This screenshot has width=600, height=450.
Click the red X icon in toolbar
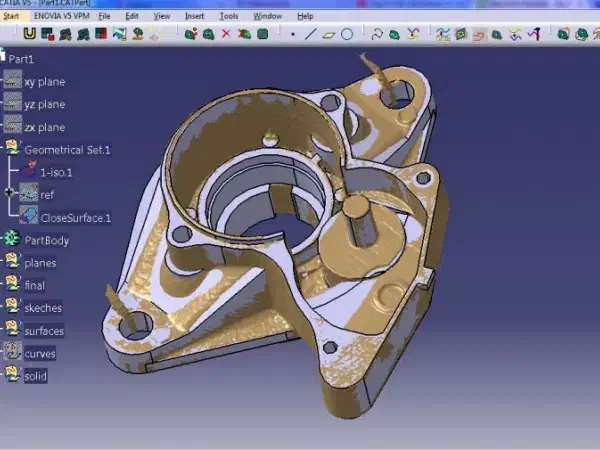click(226, 34)
